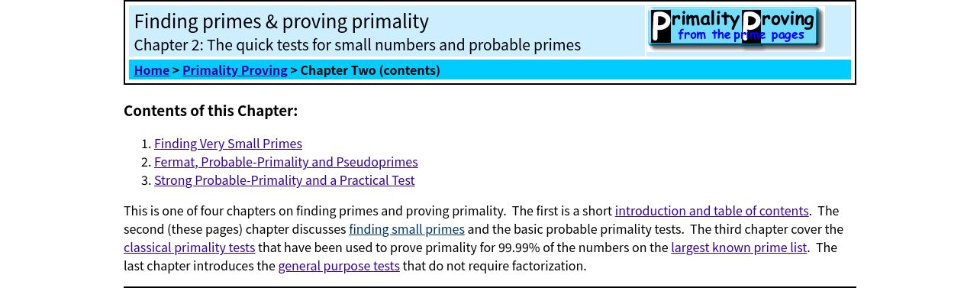The width and height of the screenshot is (980, 288).
Task: Click the Contents of this Chapter heading
Action: coord(211,111)
